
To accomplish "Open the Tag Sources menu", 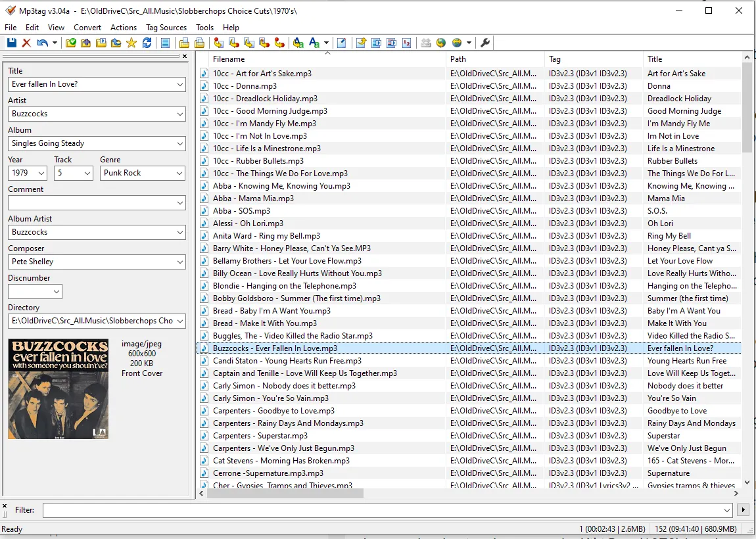I will pyautogui.click(x=166, y=28).
